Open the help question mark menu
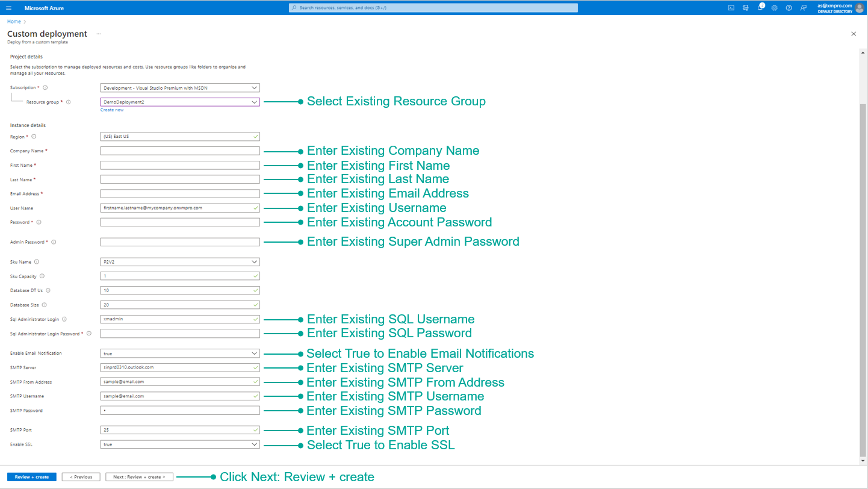Screen dimensions: 868x489 (789, 8)
